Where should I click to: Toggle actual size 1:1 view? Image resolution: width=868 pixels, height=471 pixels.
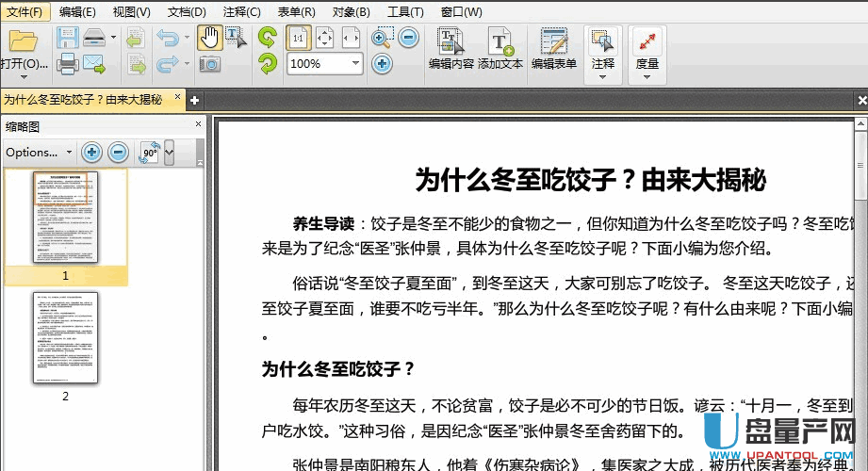point(298,39)
